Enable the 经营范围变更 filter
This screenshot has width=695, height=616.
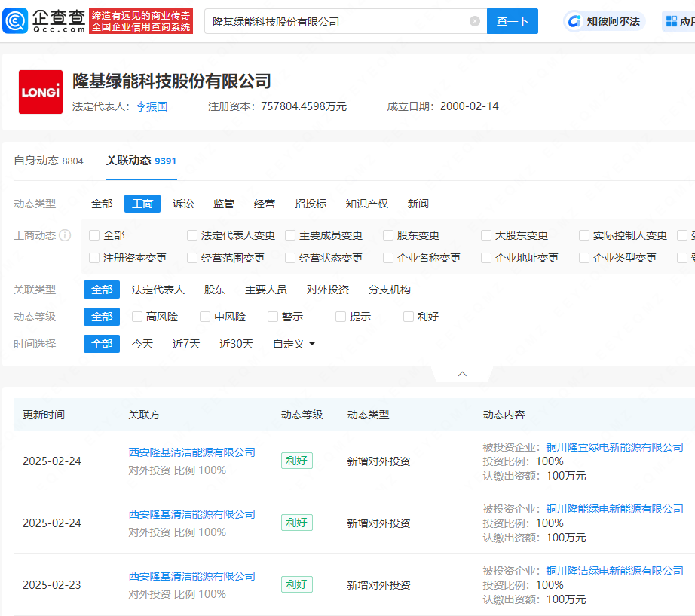[192, 258]
